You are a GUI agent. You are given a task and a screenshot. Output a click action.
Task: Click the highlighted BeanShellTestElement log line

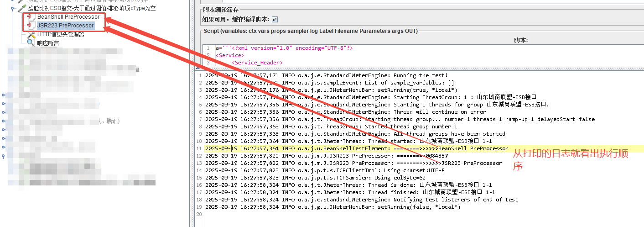(357, 148)
